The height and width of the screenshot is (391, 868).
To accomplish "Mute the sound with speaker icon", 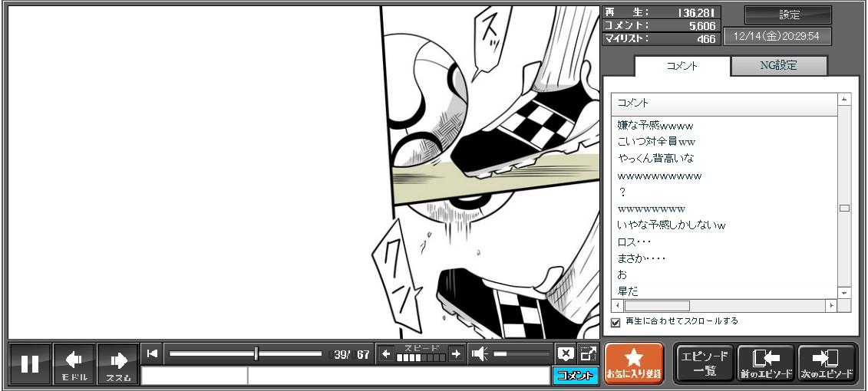I will click(x=480, y=353).
